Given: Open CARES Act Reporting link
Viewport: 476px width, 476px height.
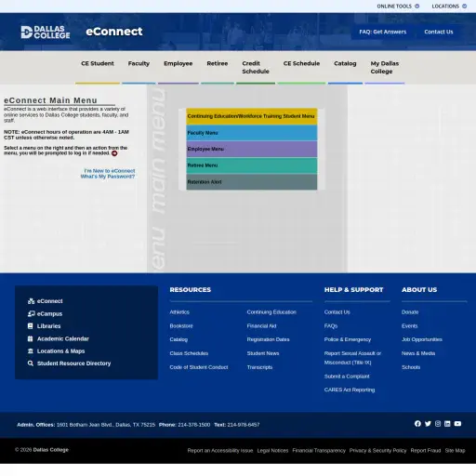Looking at the screenshot, I should coord(350,390).
